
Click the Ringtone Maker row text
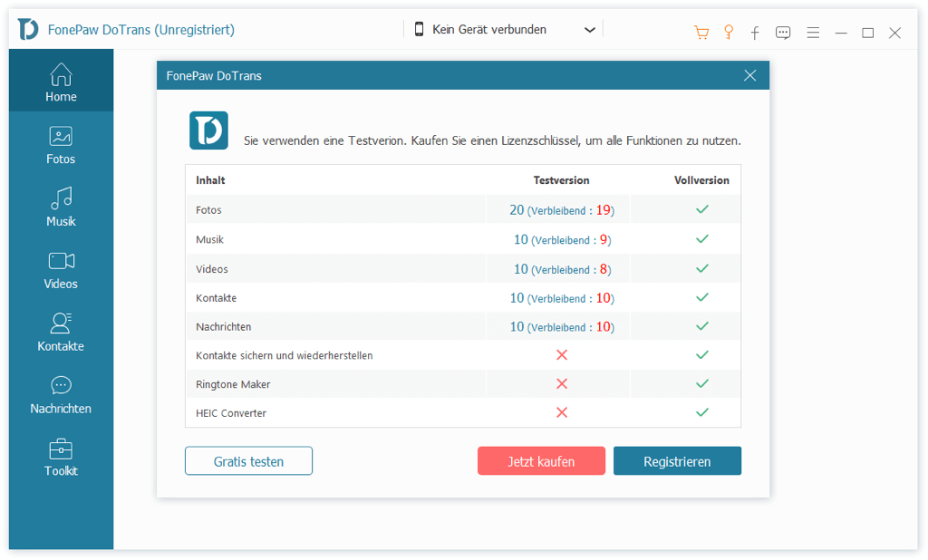coord(233,385)
